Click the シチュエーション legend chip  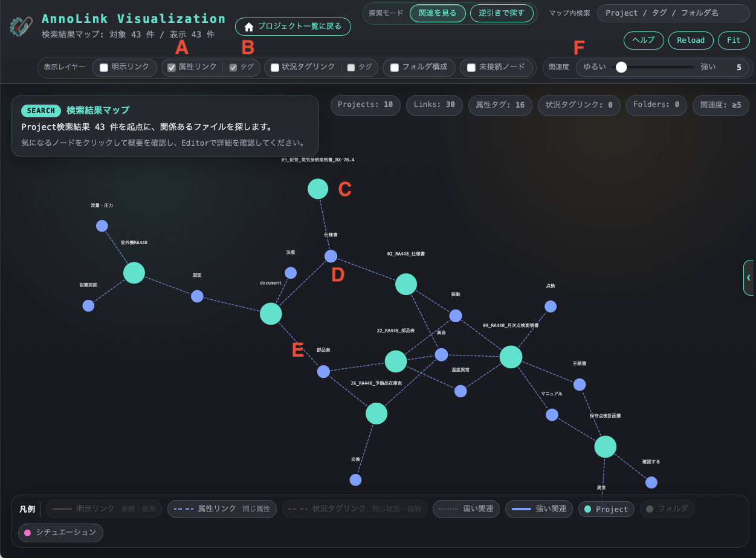point(60,533)
